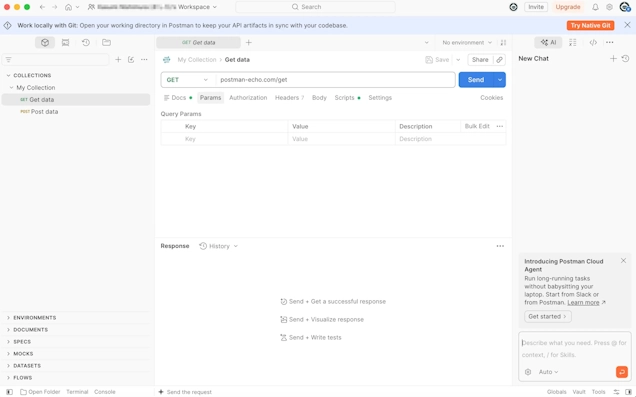636x397 pixels.
Task: Start a new chat with plus icon
Action: pyautogui.click(x=613, y=59)
